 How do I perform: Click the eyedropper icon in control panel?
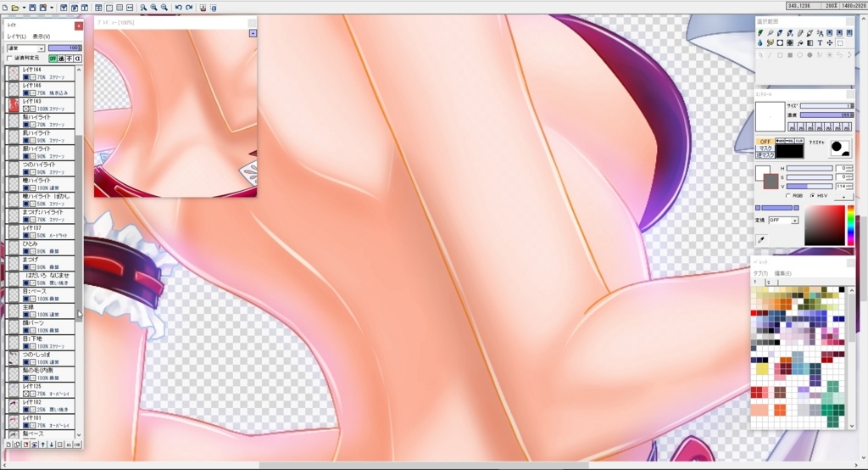(x=761, y=240)
